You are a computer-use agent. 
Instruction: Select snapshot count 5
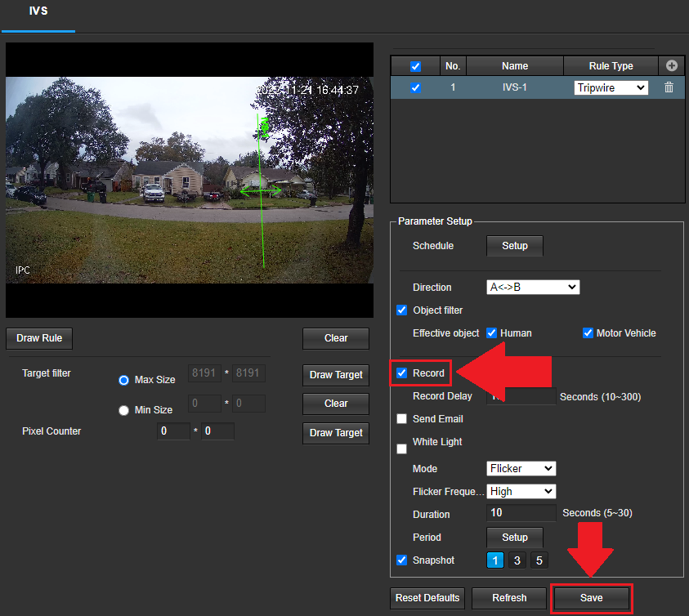(539, 560)
